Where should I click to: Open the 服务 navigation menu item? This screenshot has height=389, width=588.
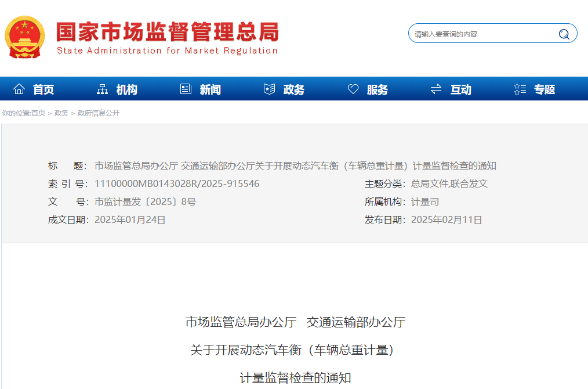point(378,89)
